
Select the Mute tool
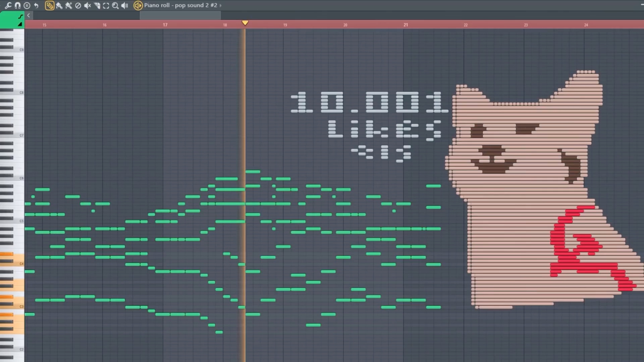tap(87, 5)
